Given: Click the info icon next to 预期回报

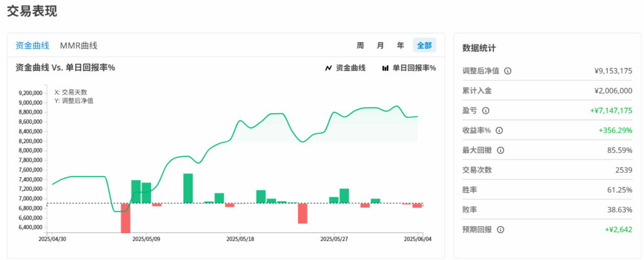Looking at the screenshot, I should (x=499, y=230).
